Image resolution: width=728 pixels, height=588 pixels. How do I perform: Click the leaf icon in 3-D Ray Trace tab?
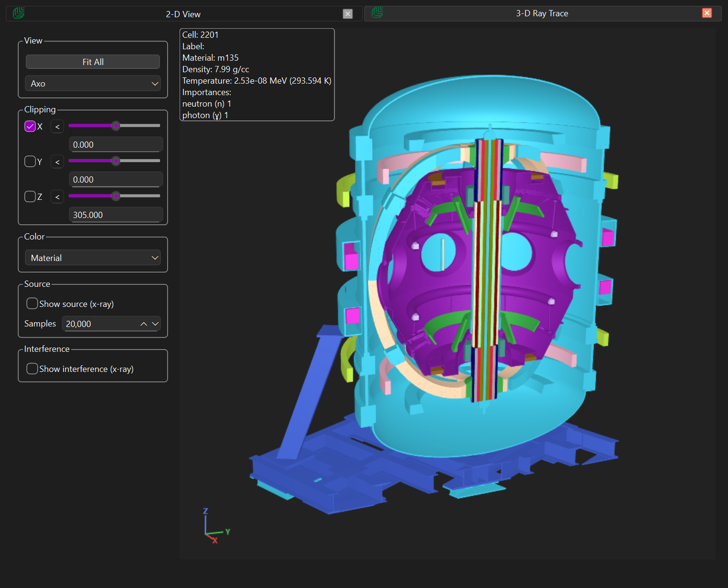point(377,12)
